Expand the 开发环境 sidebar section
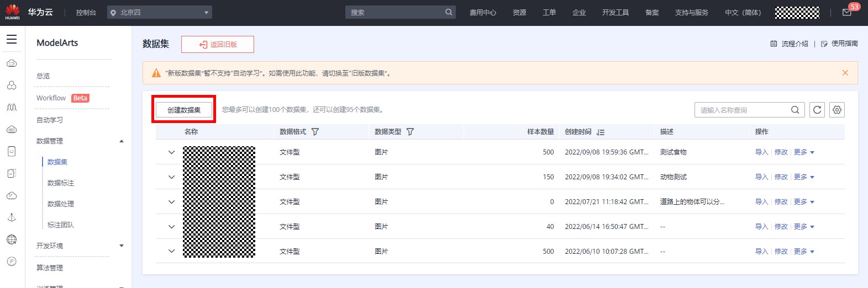 point(122,246)
